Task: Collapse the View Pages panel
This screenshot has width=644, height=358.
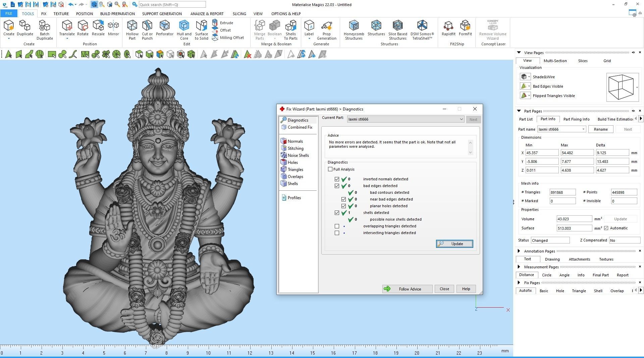Action: 519,53
